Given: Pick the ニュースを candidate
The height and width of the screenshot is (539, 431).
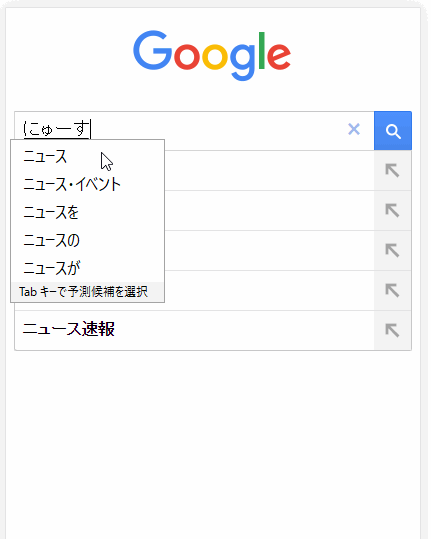Looking at the screenshot, I should tap(51, 212).
